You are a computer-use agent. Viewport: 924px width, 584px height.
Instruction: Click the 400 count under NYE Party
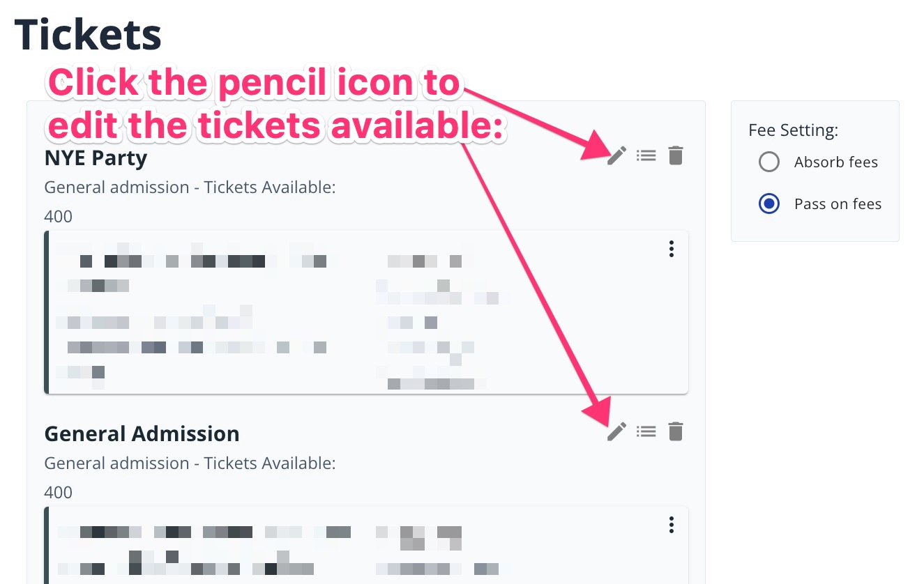coord(59,217)
